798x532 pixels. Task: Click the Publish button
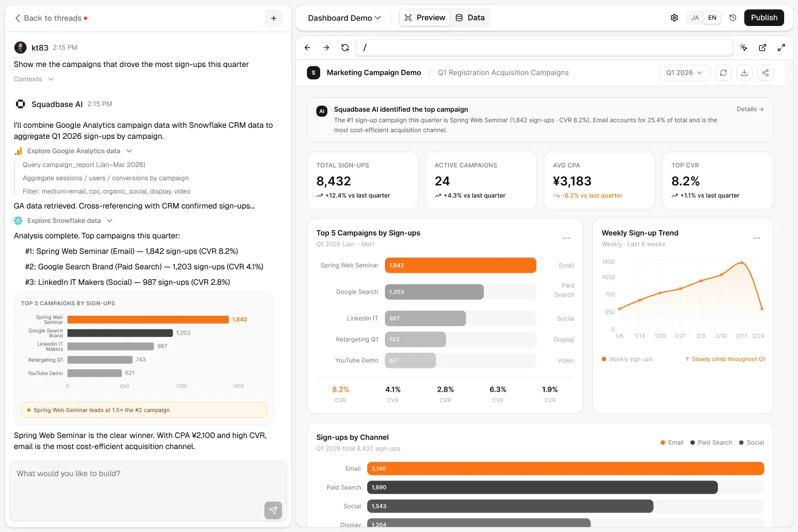pos(764,18)
